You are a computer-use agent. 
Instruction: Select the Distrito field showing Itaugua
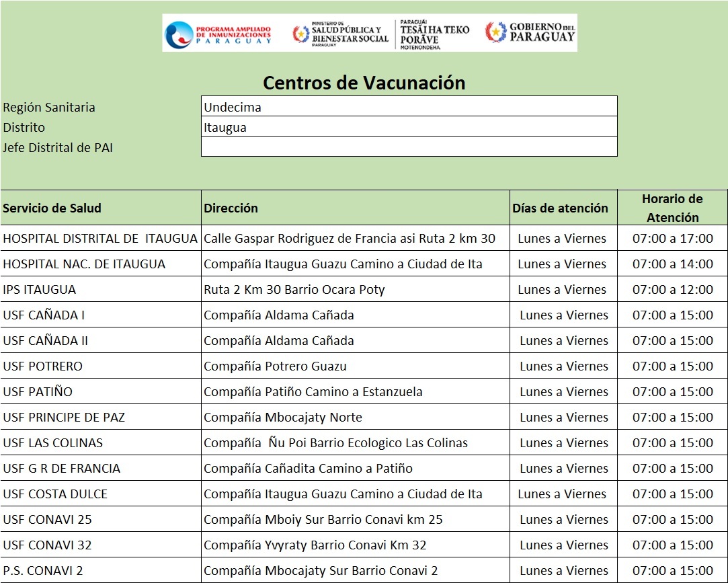pos(409,127)
